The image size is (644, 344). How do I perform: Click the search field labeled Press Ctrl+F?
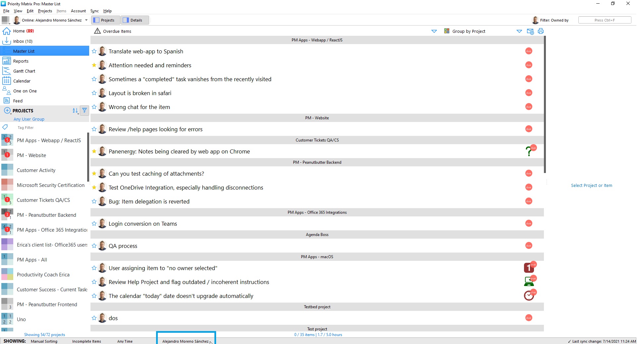(605, 20)
